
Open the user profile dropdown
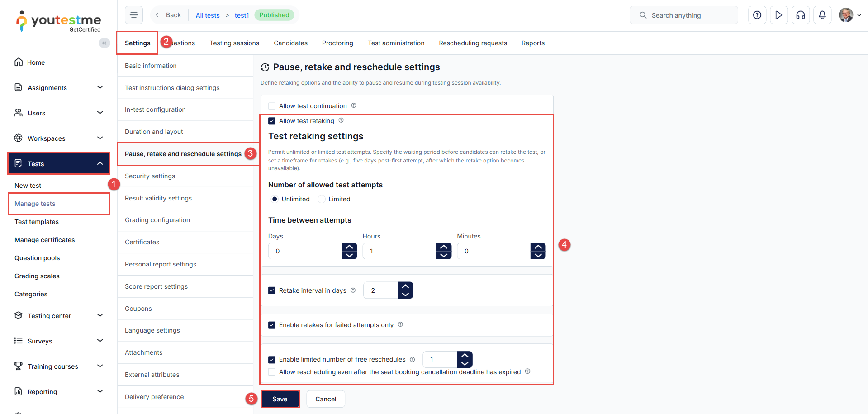pyautogui.click(x=849, y=15)
